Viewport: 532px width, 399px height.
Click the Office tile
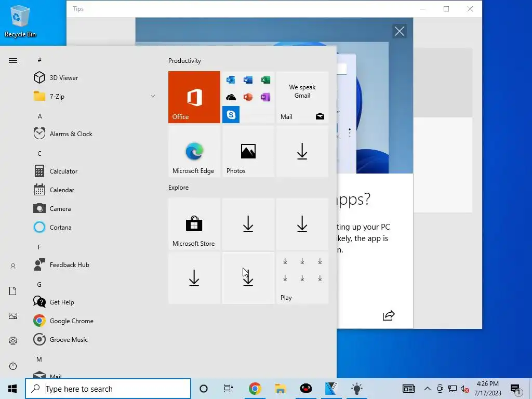(x=194, y=97)
